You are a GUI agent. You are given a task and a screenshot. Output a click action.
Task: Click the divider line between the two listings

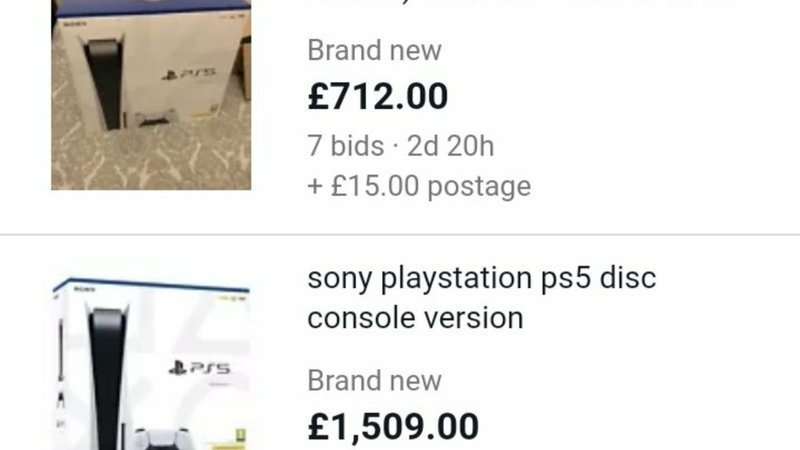pyautogui.click(x=400, y=235)
